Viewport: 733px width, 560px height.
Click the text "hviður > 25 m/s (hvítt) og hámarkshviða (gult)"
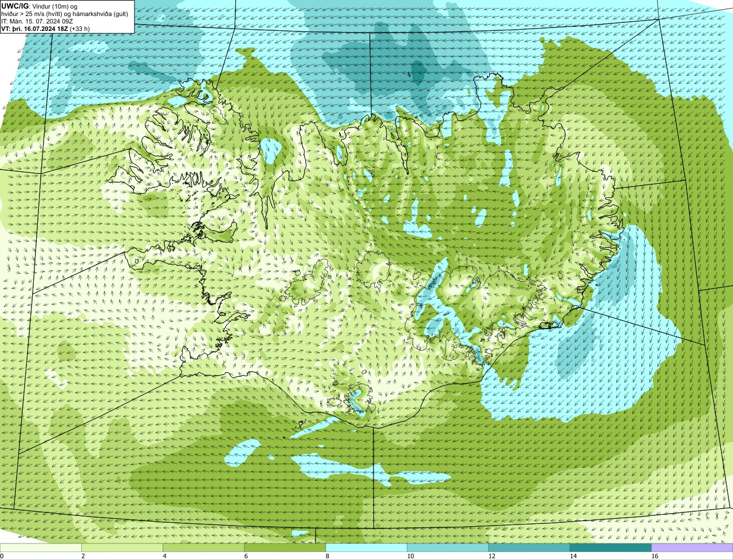(x=65, y=13)
